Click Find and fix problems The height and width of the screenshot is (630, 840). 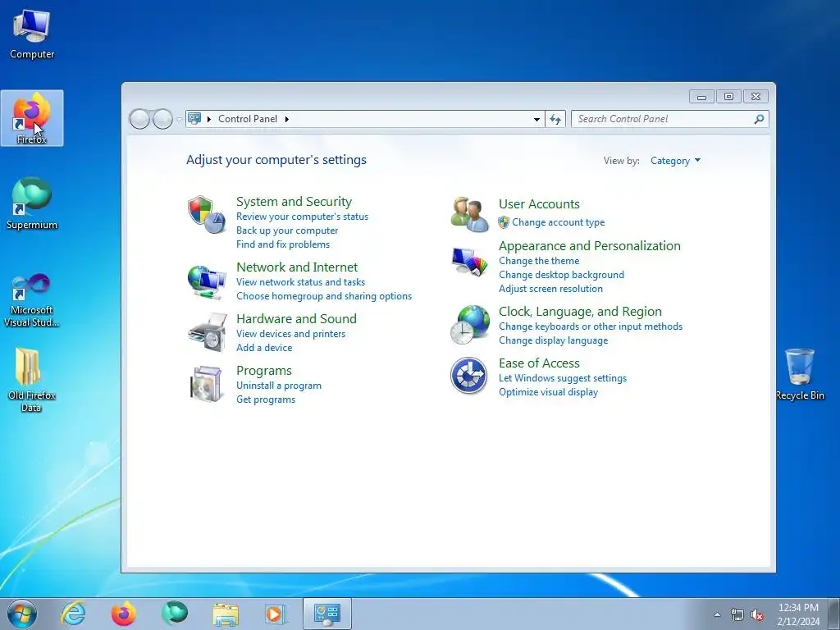[283, 244]
